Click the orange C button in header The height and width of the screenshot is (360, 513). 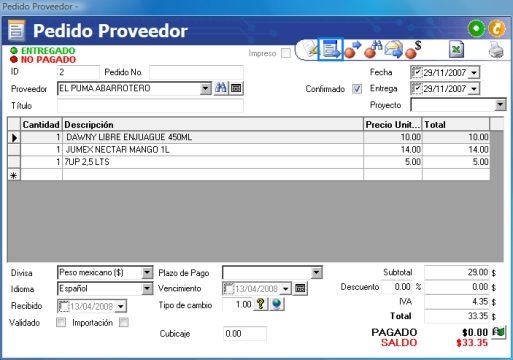click(497, 29)
